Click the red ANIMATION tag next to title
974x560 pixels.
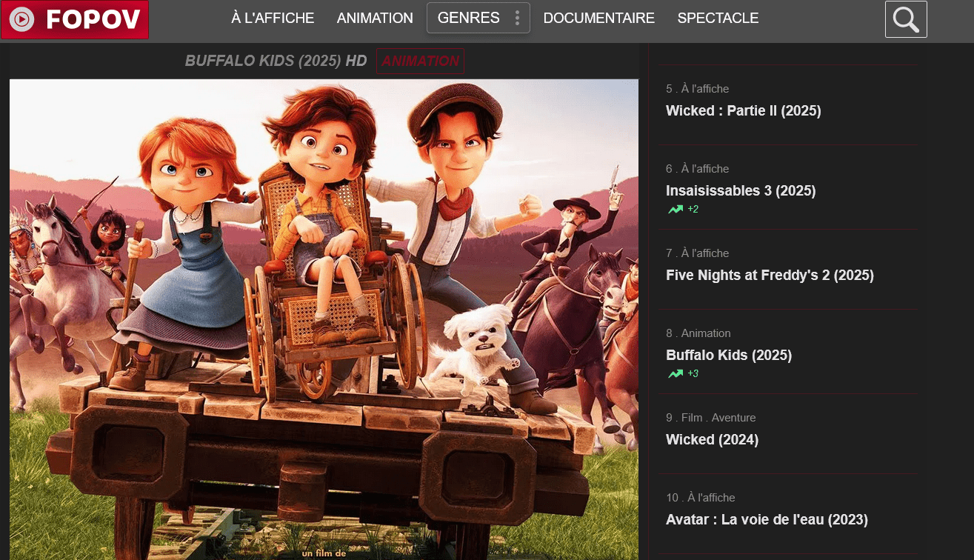point(421,61)
